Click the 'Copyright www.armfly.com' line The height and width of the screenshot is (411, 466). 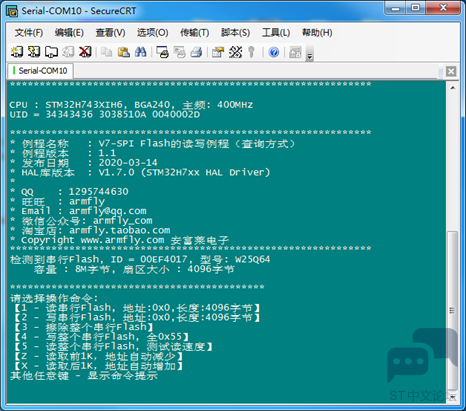(120, 240)
